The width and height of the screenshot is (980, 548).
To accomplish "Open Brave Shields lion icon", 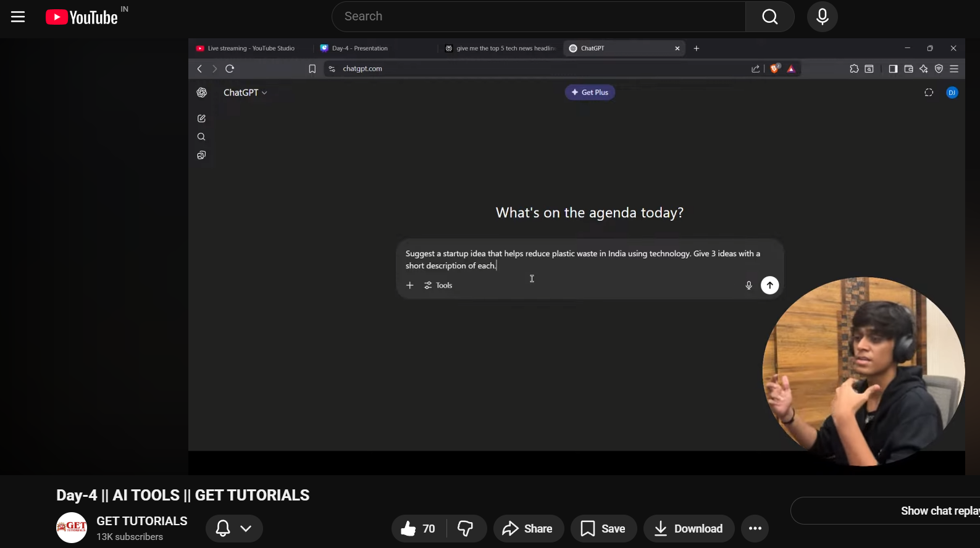I will (x=775, y=68).
